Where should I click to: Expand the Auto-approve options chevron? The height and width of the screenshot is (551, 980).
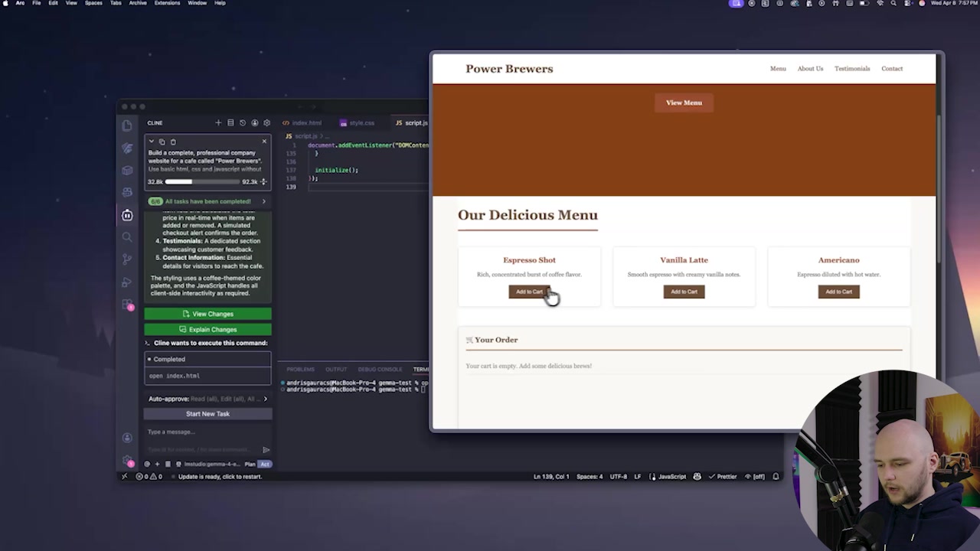265,399
